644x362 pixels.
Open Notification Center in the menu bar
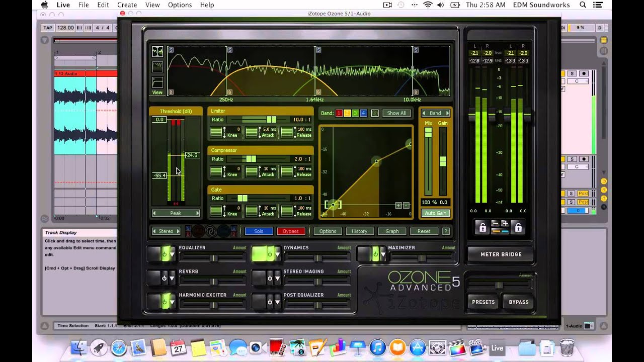pyautogui.click(x=597, y=5)
